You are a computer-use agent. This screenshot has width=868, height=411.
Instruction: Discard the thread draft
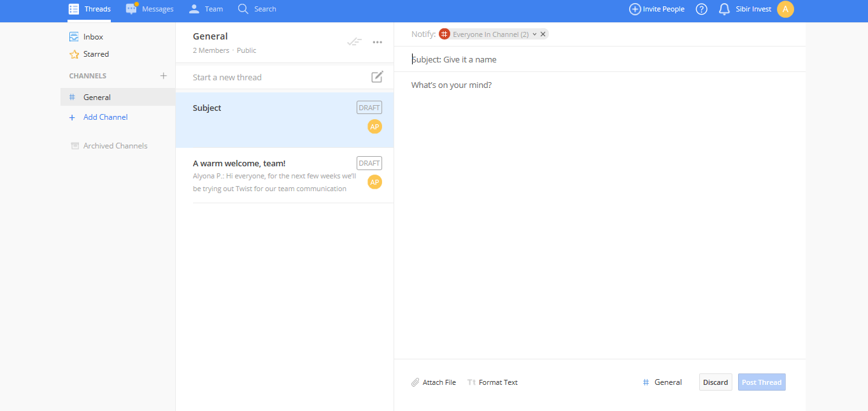pyautogui.click(x=715, y=382)
